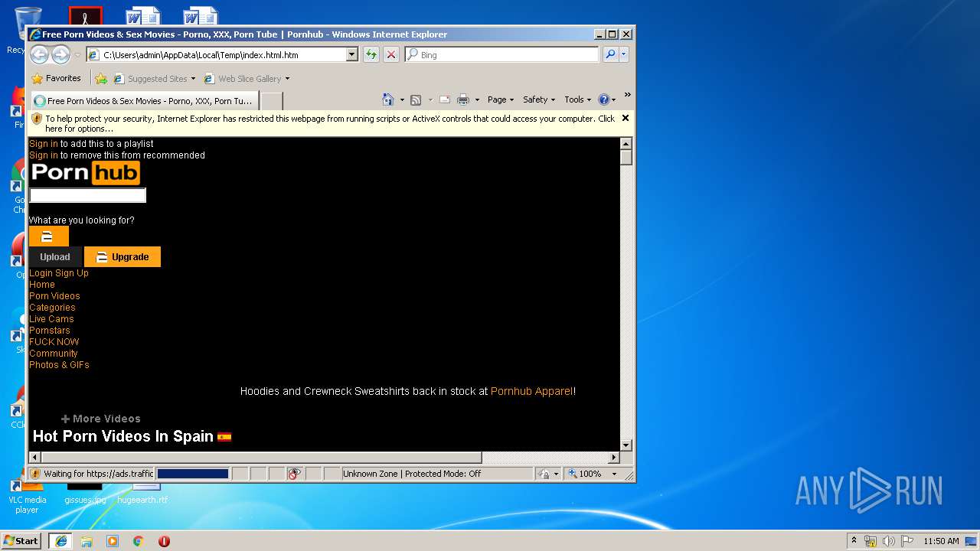Screen dimensions: 980x551
Task: Click the Login link
Action: [41, 273]
